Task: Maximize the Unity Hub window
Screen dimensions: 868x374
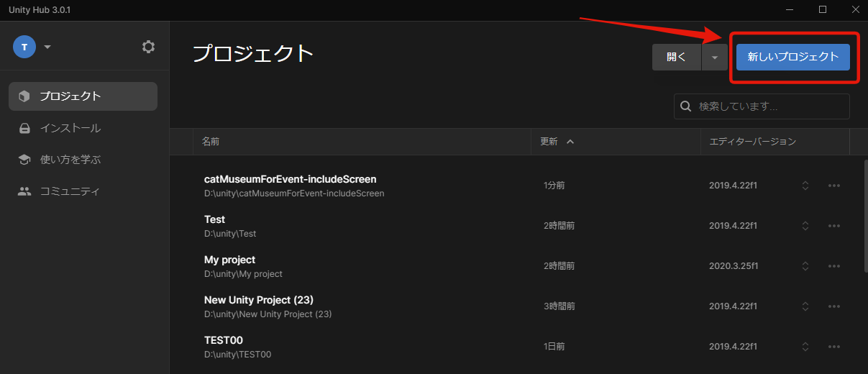Action: click(x=823, y=9)
